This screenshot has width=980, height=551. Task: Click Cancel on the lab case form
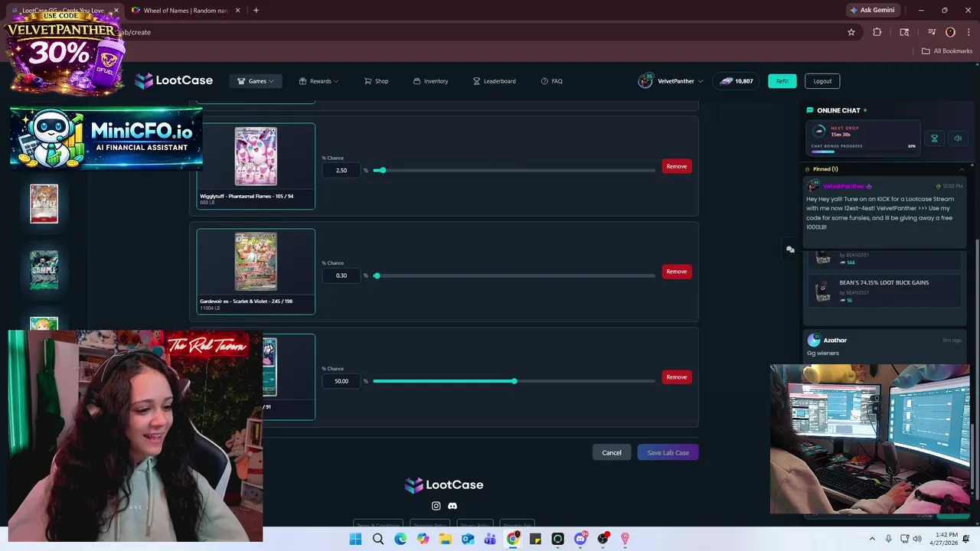(612, 452)
